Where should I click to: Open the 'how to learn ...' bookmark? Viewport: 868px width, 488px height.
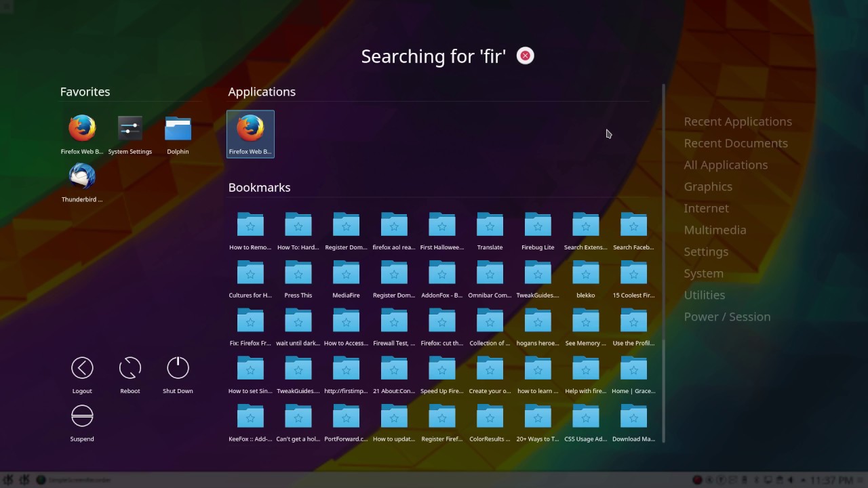point(538,375)
